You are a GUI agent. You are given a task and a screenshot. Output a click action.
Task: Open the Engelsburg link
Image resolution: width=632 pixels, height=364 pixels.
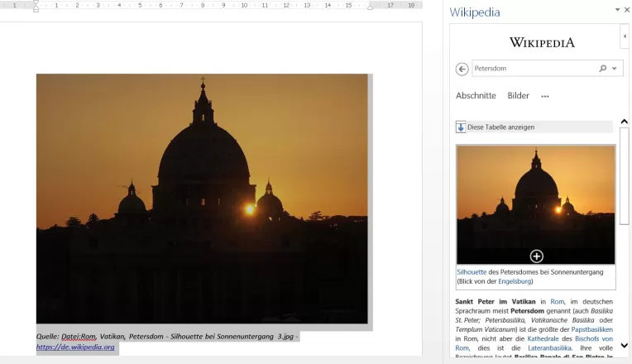pyautogui.click(x=515, y=281)
